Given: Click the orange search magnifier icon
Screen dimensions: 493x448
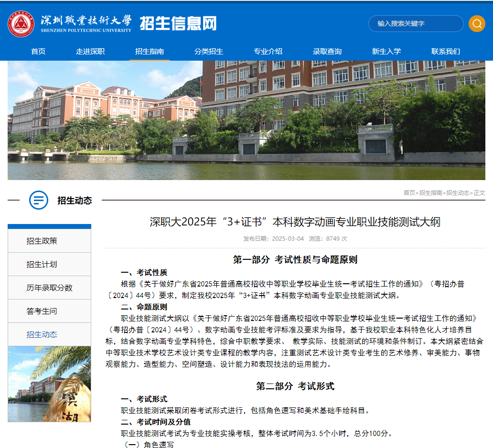Looking at the screenshot, I should pyautogui.click(x=476, y=23).
